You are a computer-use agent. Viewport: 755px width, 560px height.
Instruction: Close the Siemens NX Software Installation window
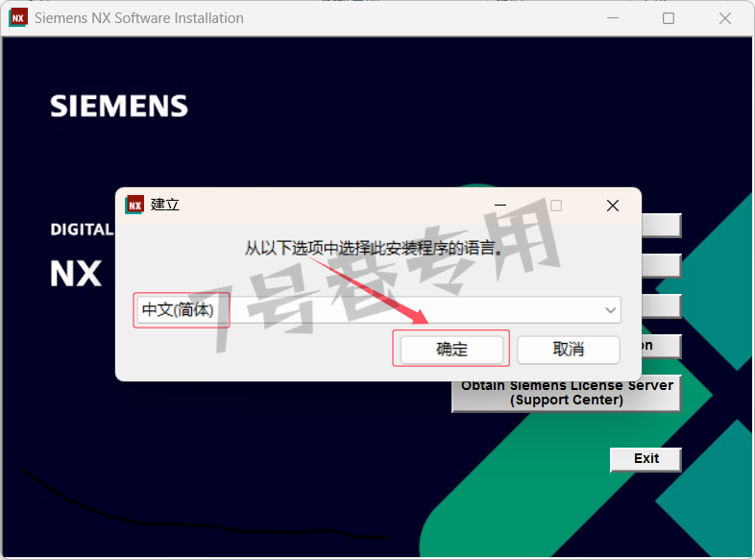[x=724, y=18]
